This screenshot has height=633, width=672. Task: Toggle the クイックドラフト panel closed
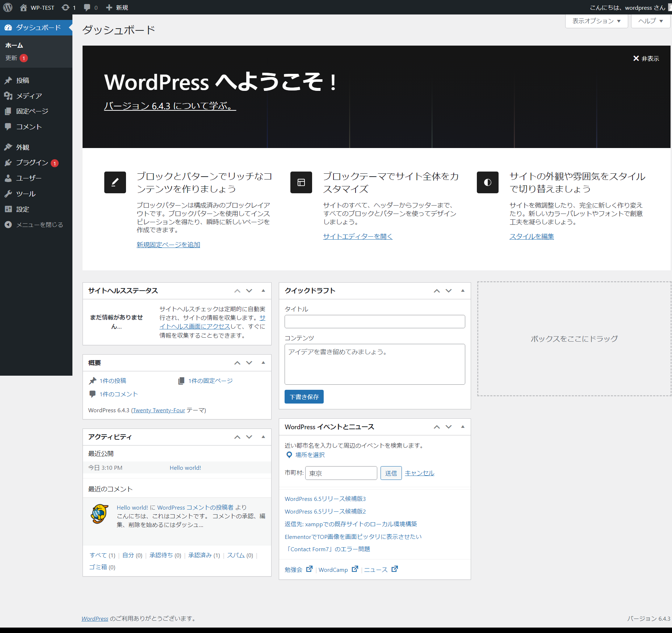(x=462, y=291)
